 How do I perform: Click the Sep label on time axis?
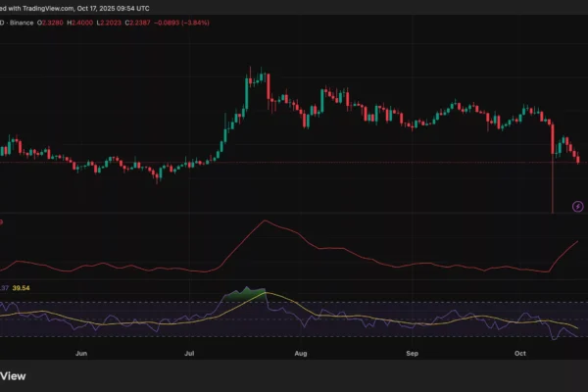413,350
